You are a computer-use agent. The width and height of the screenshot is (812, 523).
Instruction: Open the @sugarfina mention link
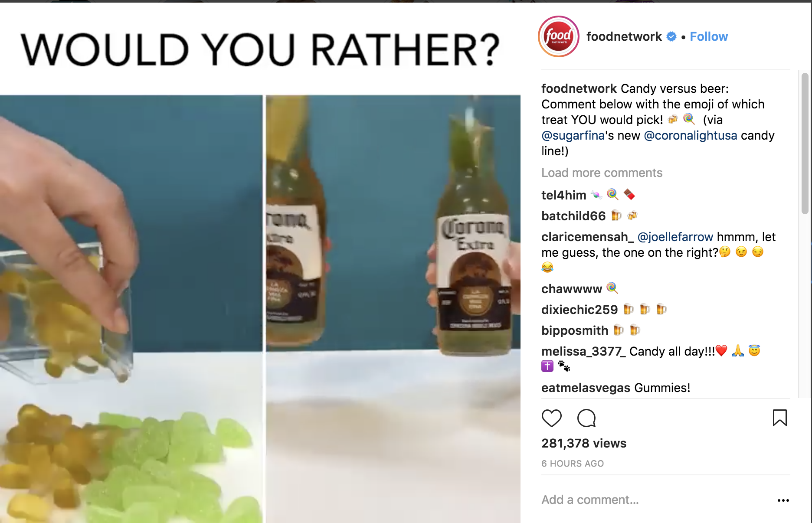(x=573, y=135)
